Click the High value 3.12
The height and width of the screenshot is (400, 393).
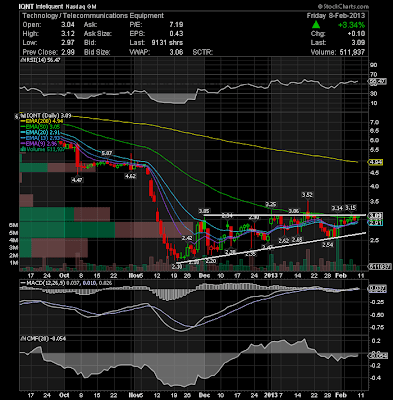[68, 34]
